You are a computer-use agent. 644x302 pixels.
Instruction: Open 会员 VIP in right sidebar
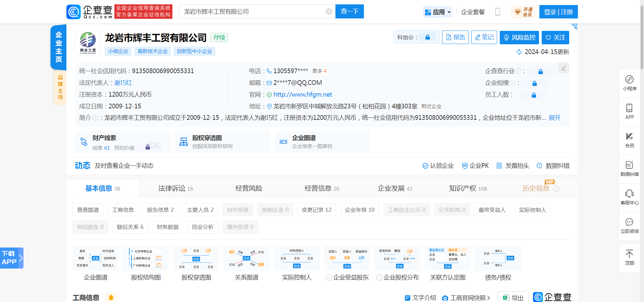[x=630, y=140]
